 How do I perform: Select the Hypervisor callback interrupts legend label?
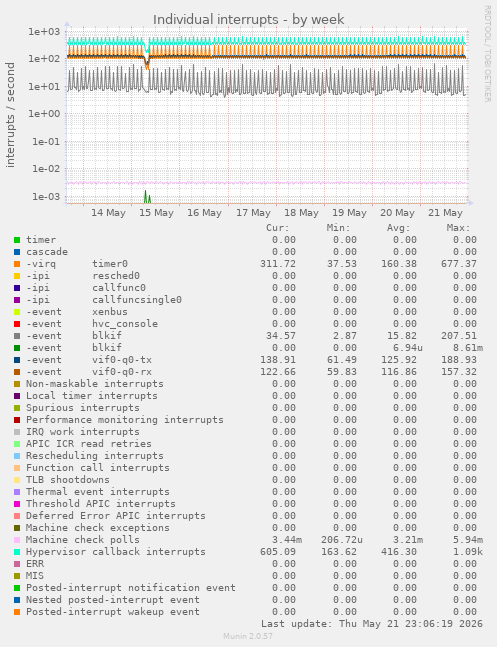pos(116,552)
